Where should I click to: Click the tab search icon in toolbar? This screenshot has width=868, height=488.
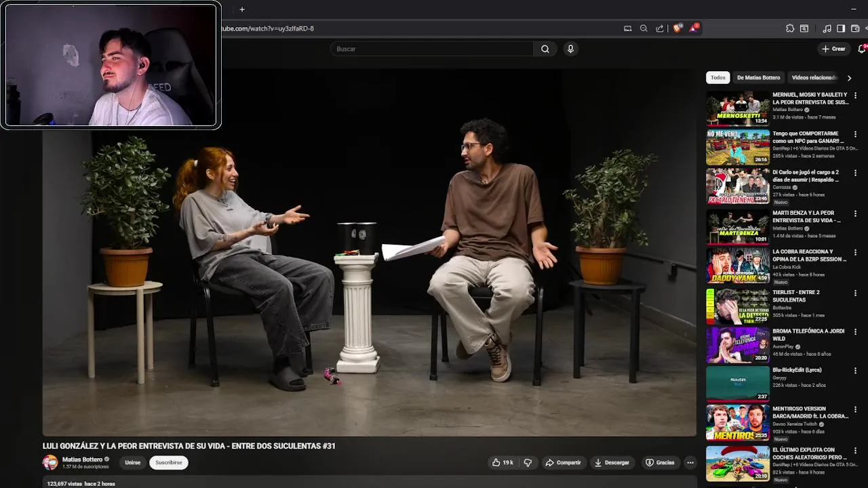(804, 28)
